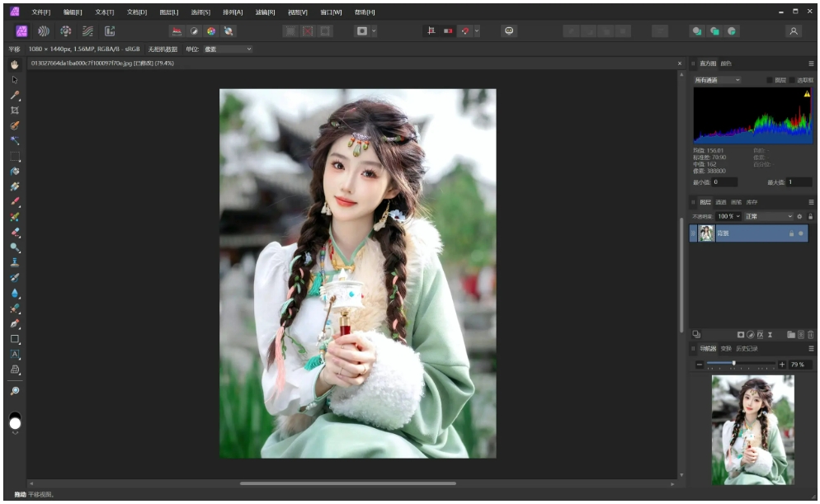
Task: Select the Clone stamp tool
Action: [15, 262]
